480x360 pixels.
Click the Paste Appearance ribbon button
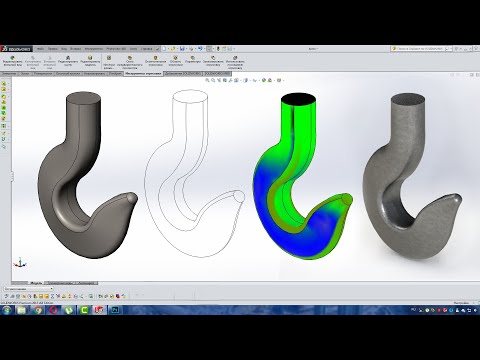pos(49,62)
